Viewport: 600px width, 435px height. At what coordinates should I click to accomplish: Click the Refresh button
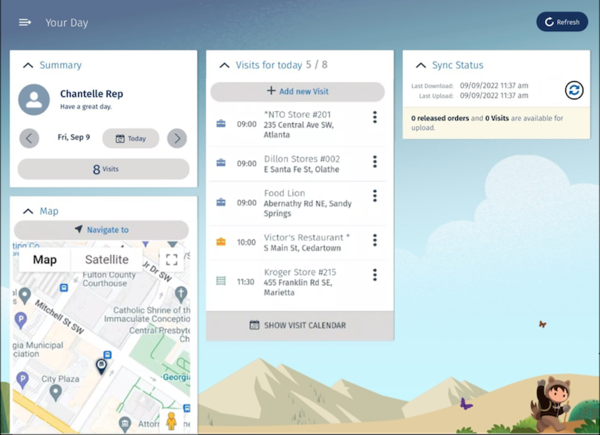562,22
